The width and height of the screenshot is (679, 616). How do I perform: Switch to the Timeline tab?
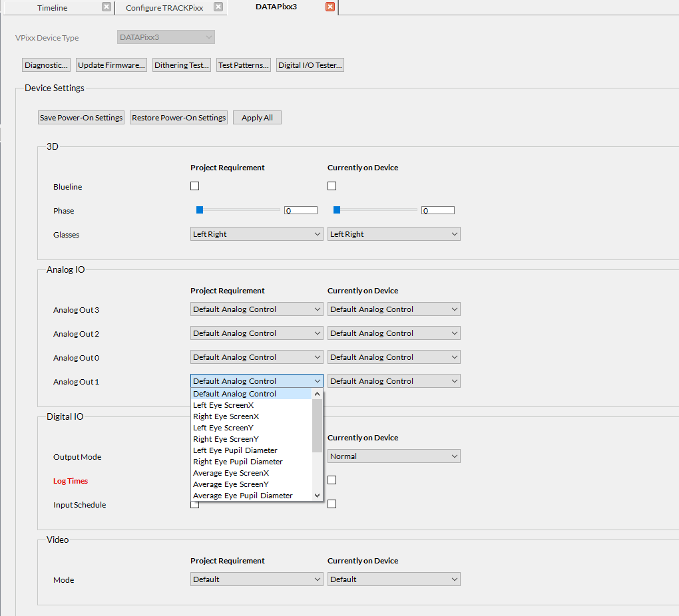pyautogui.click(x=52, y=8)
